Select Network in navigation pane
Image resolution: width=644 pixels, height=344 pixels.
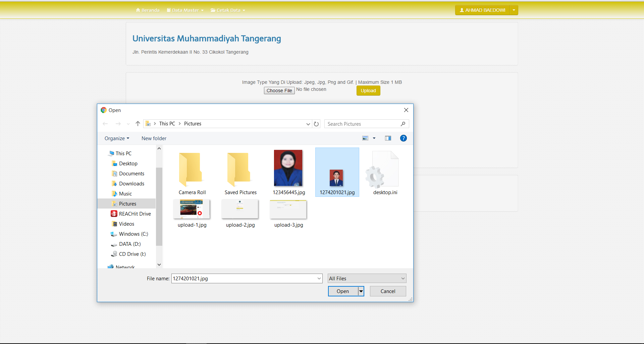click(x=121, y=266)
